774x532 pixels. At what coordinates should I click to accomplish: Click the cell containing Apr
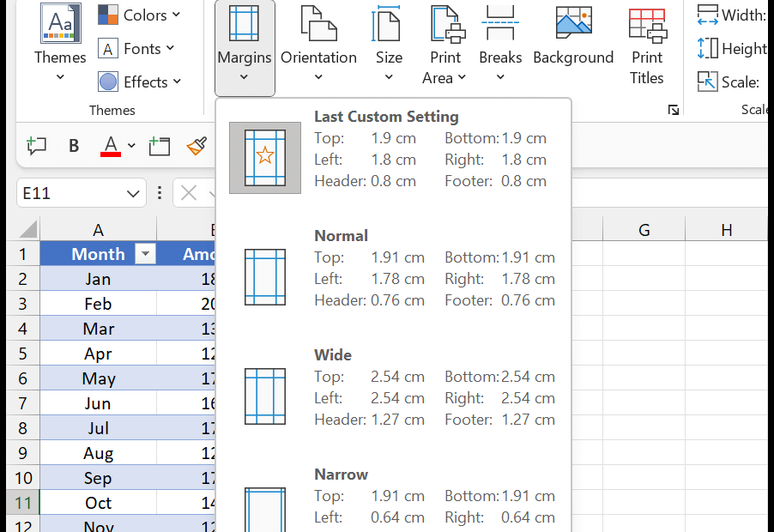click(x=98, y=354)
